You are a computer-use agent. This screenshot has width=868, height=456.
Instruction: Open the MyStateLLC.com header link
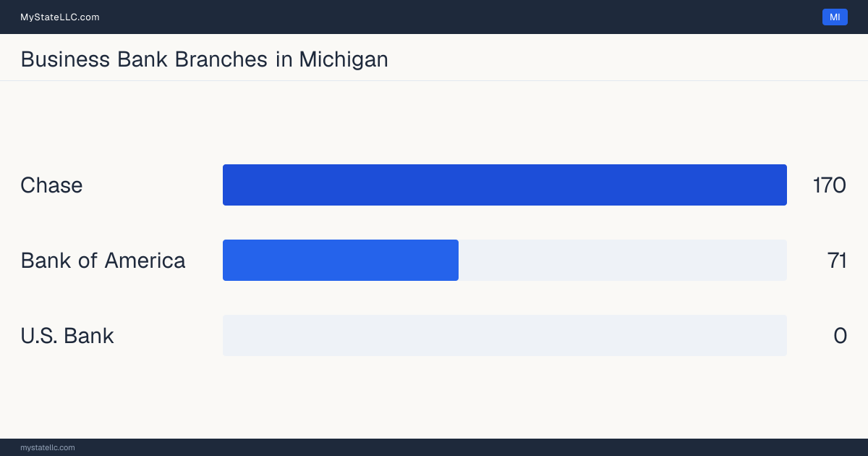(60, 17)
